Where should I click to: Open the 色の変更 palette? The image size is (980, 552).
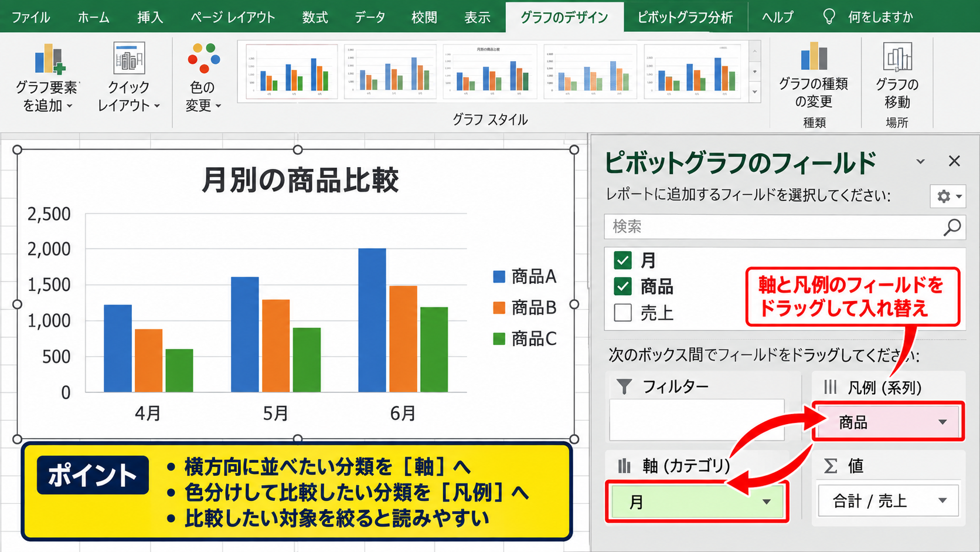click(x=203, y=78)
